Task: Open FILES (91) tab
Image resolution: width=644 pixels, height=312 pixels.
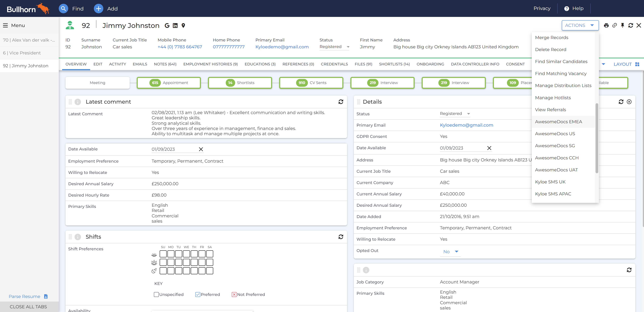Action: (363, 64)
